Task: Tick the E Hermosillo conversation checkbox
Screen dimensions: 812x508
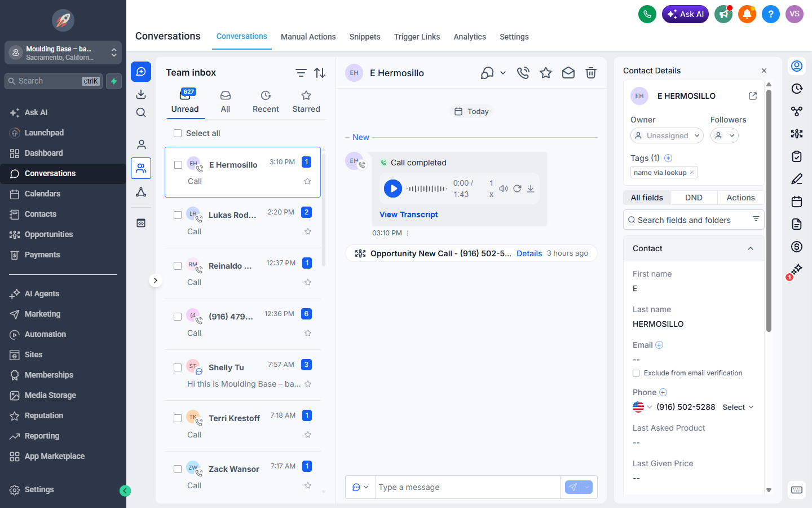Action: [x=178, y=165]
